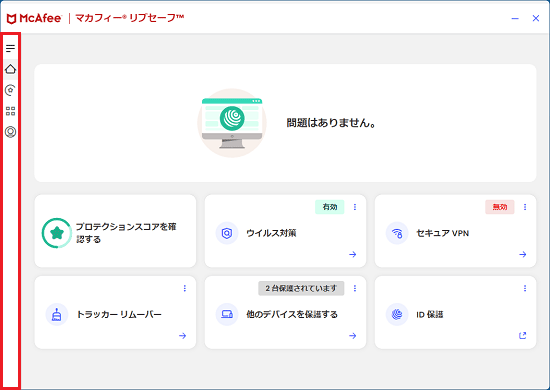Click the 2 台保護されています badge
The height and width of the screenshot is (390, 550).
coord(301,288)
